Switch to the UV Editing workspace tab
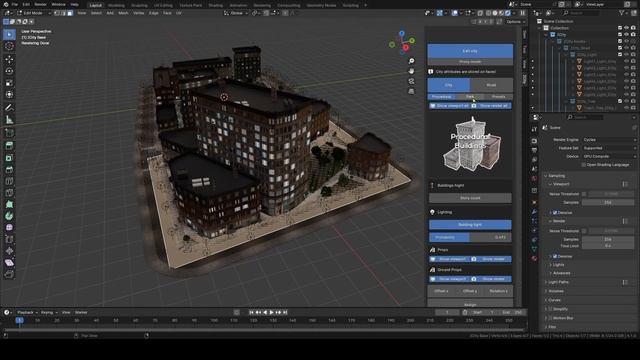Screen dimensions: 640x360 (x=163, y=5)
